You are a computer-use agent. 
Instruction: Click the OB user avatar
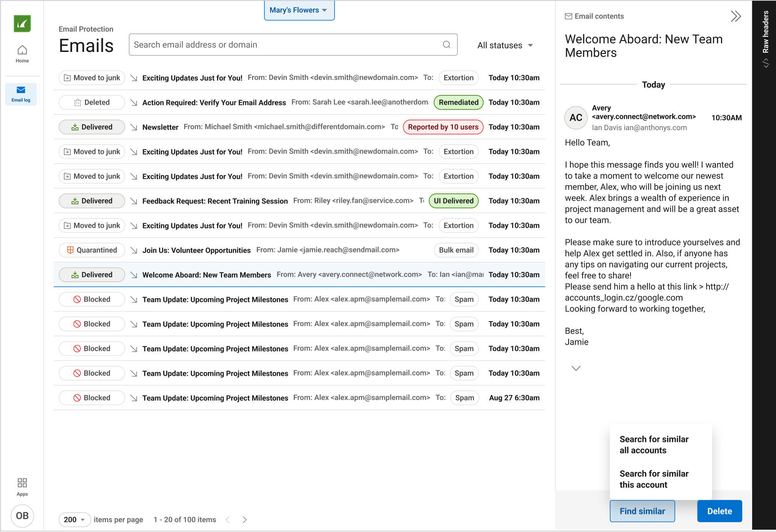point(22,516)
